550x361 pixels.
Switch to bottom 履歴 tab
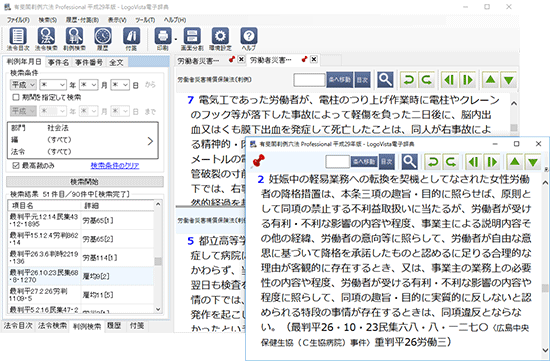114,326
